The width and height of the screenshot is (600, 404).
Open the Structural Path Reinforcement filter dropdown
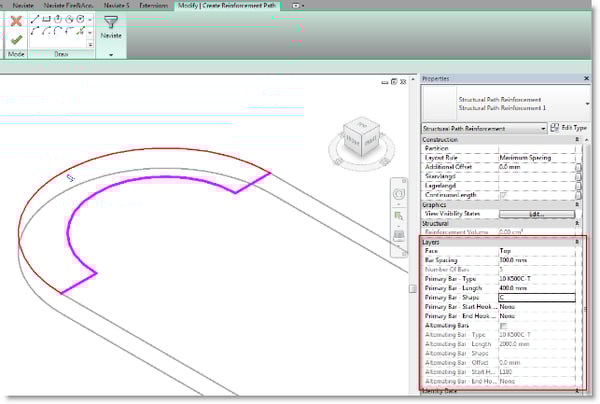[484, 128]
